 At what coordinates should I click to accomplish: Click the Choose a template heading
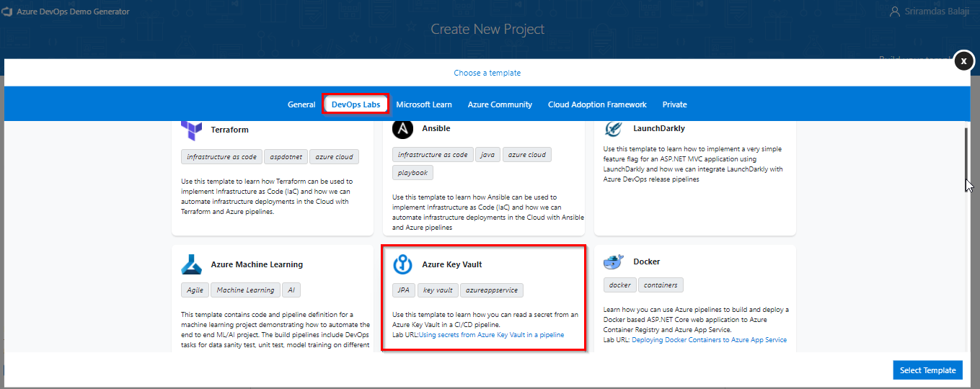click(x=487, y=73)
